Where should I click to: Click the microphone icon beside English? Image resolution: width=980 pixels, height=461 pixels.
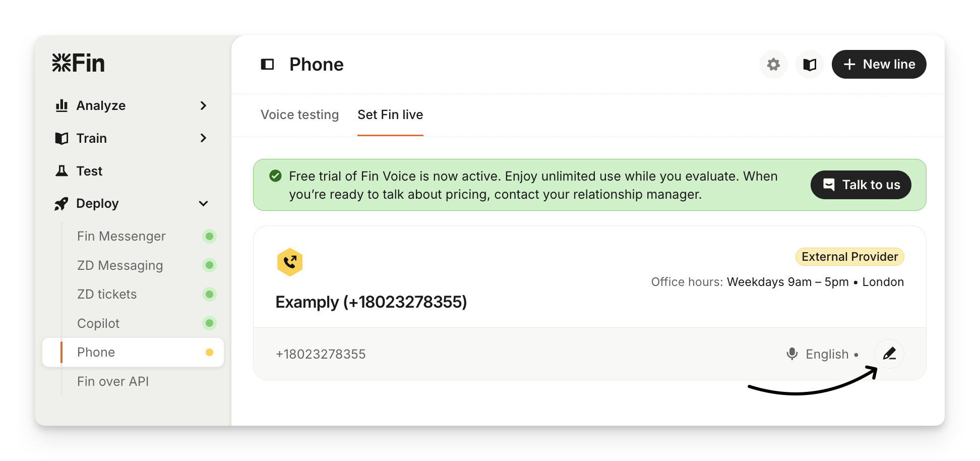coord(792,354)
